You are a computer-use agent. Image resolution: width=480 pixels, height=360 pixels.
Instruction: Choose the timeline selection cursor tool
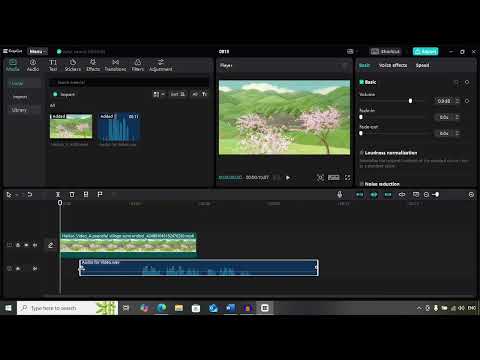coord(9,195)
